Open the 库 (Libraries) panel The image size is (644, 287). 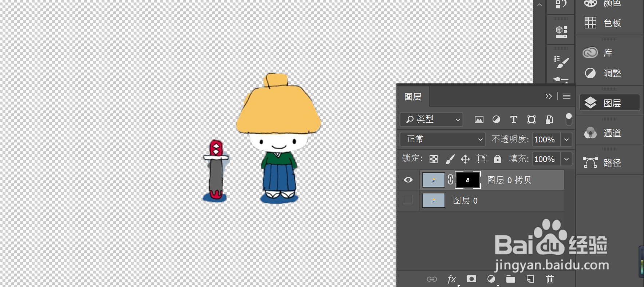point(599,53)
